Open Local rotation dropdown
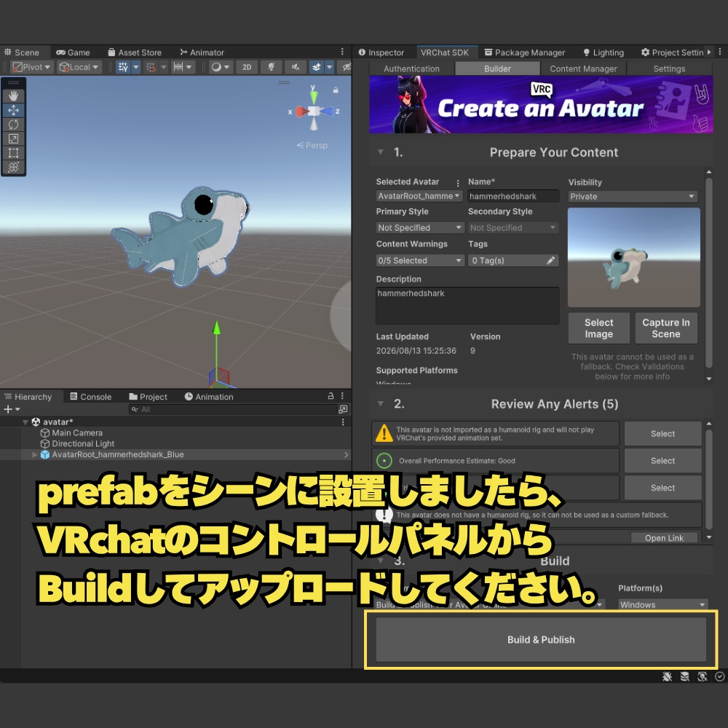Viewport: 728px width, 728px height. [79, 67]
